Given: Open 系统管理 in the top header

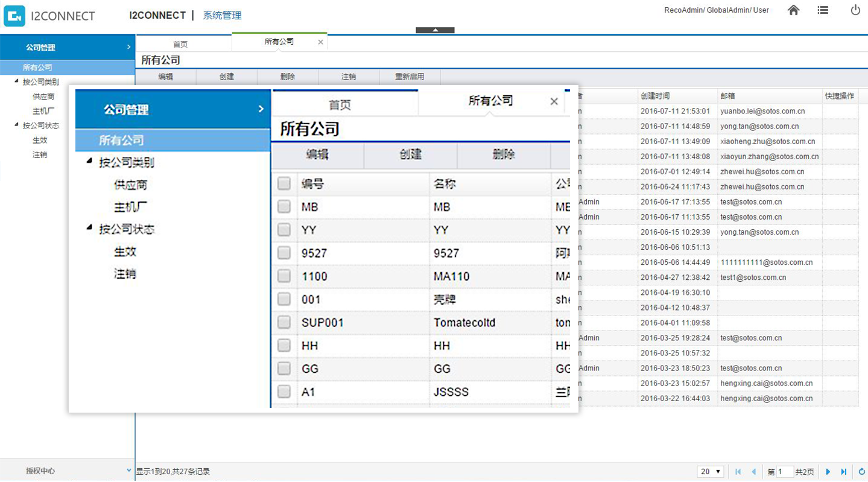Looking at the screenshot, I should 222,16.
